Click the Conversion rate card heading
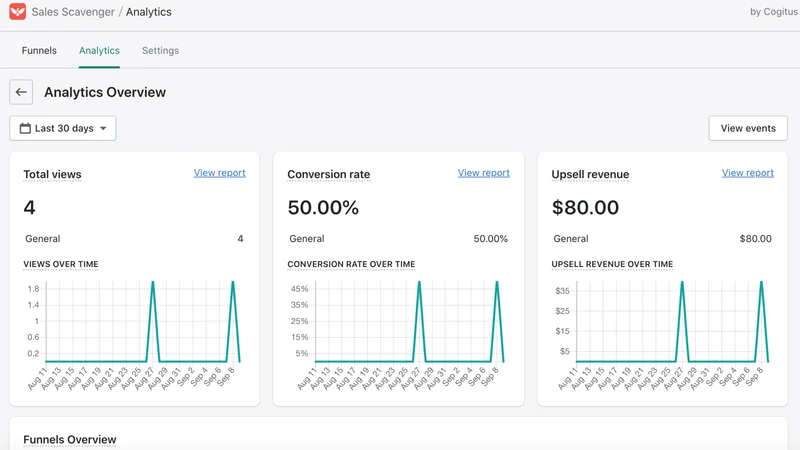Screen dimensions: 800x450 (x=329, y=174)
